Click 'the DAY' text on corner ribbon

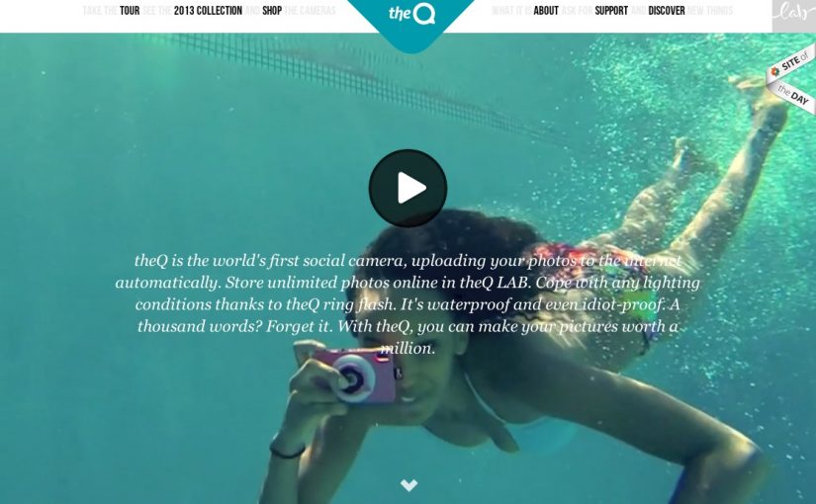click(793, 94)
